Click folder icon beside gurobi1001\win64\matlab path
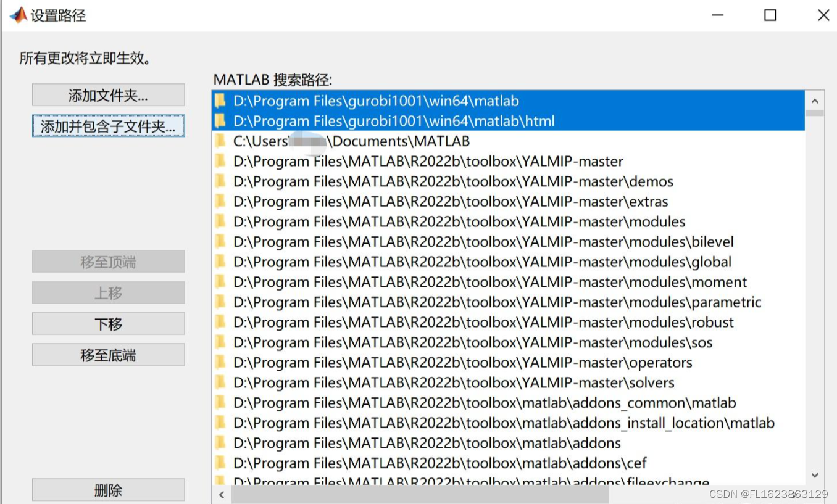Image resolution: width=837 pixels, height=504 pixels. tap(220, 101)
